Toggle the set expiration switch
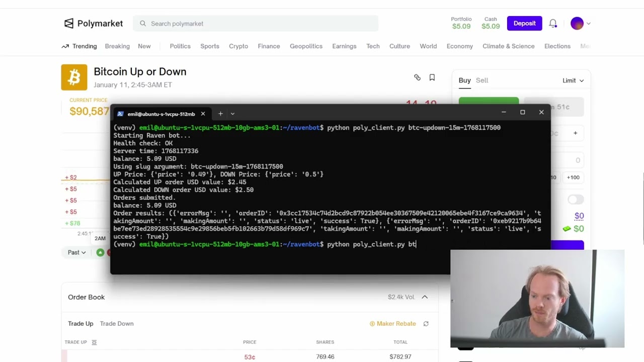 point(576,200)
